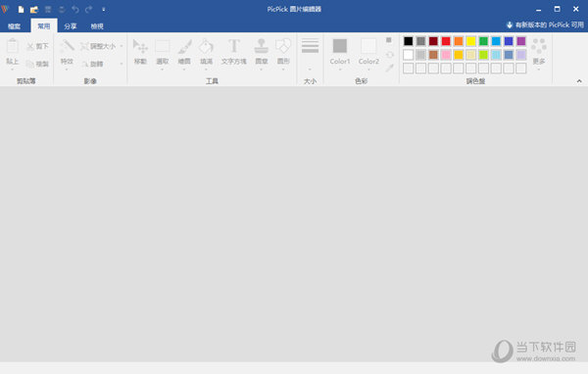
Task: Open the Size (大小) dropdown arrow
Action: click(x=310, y=70)
